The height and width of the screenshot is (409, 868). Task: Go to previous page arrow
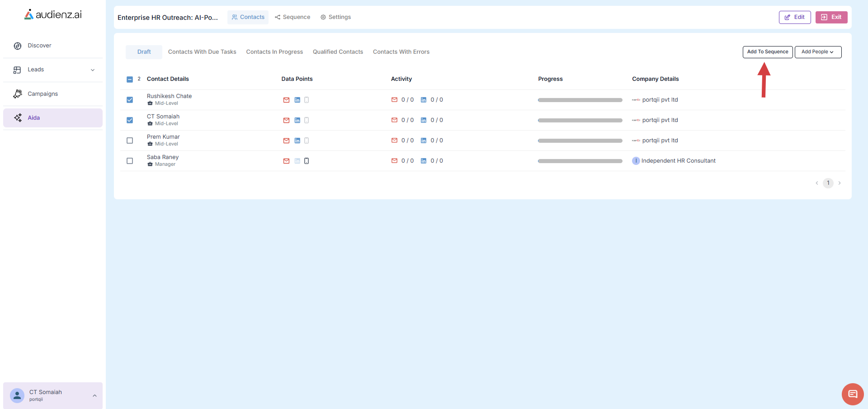click(x=817, y=183)
